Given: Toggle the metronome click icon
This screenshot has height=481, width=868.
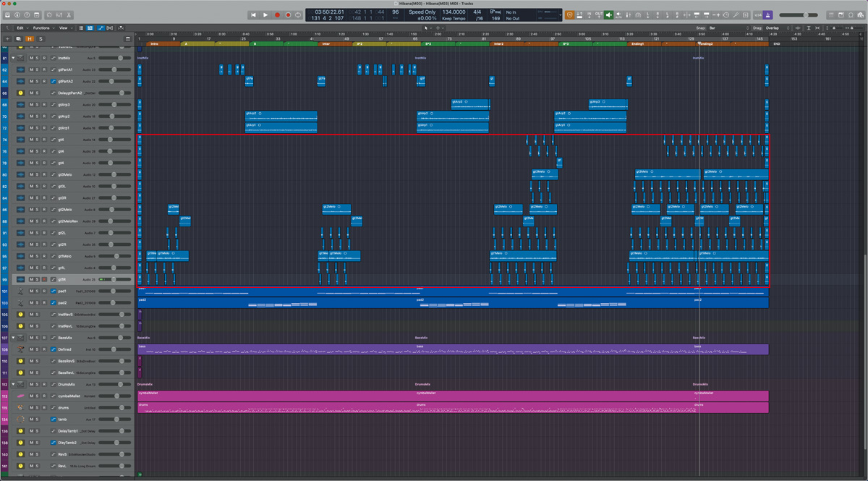Looking at the screenshot, I should click(x=769, y=15).
